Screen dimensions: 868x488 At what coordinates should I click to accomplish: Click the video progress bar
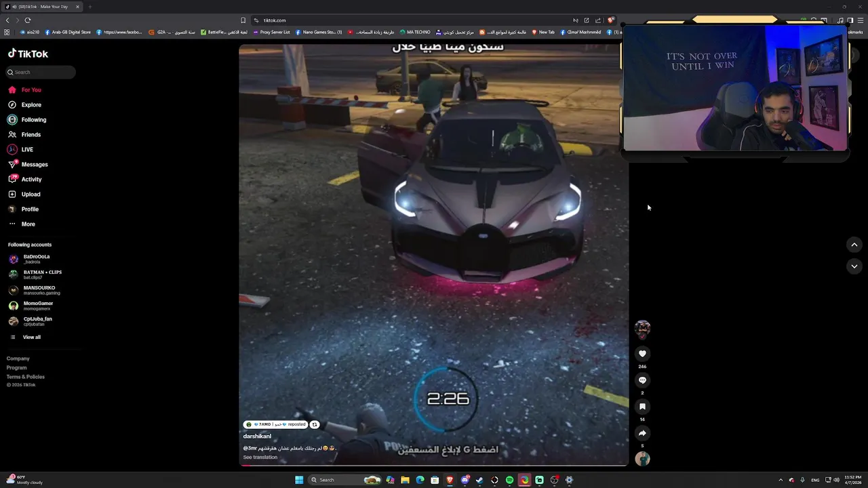434,466
